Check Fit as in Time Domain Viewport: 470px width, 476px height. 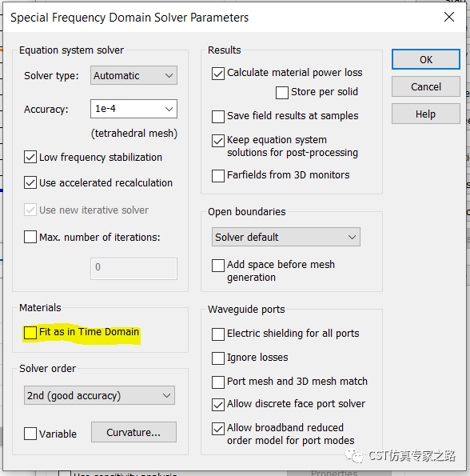coord(30,333)
